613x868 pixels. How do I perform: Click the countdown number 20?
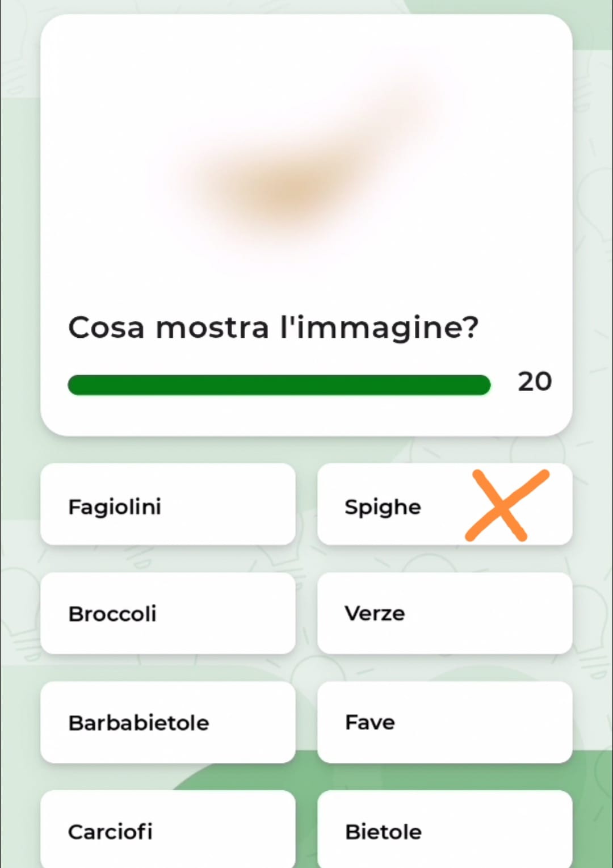[534, 381]
